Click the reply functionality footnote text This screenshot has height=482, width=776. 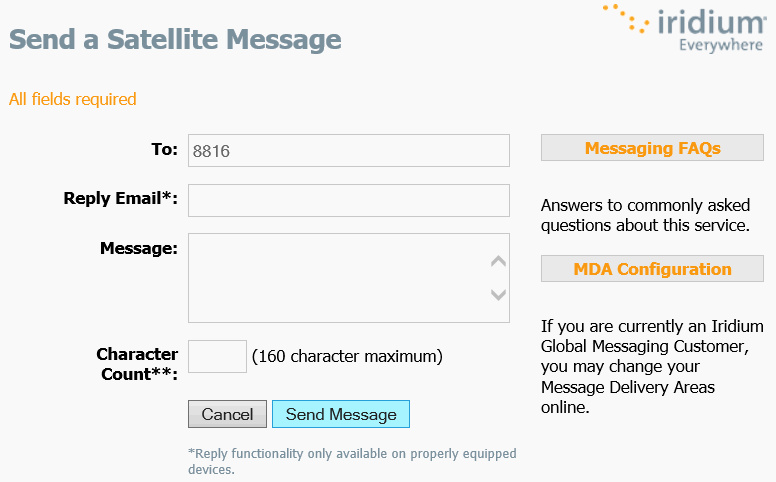pos(352,461)
